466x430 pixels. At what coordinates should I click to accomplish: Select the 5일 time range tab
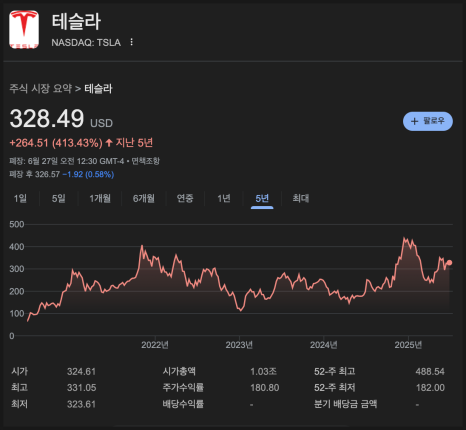pos(58,199)
